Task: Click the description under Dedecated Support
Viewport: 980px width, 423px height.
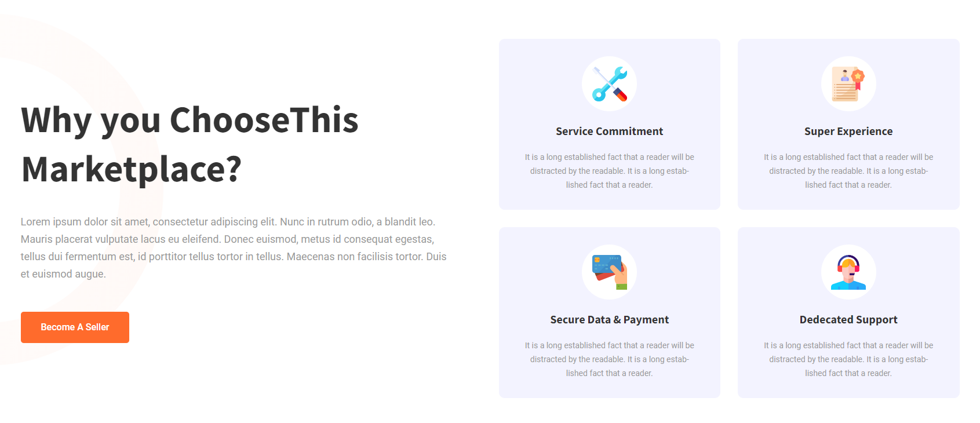Action: pyautogui.click(x=848, y=359)
